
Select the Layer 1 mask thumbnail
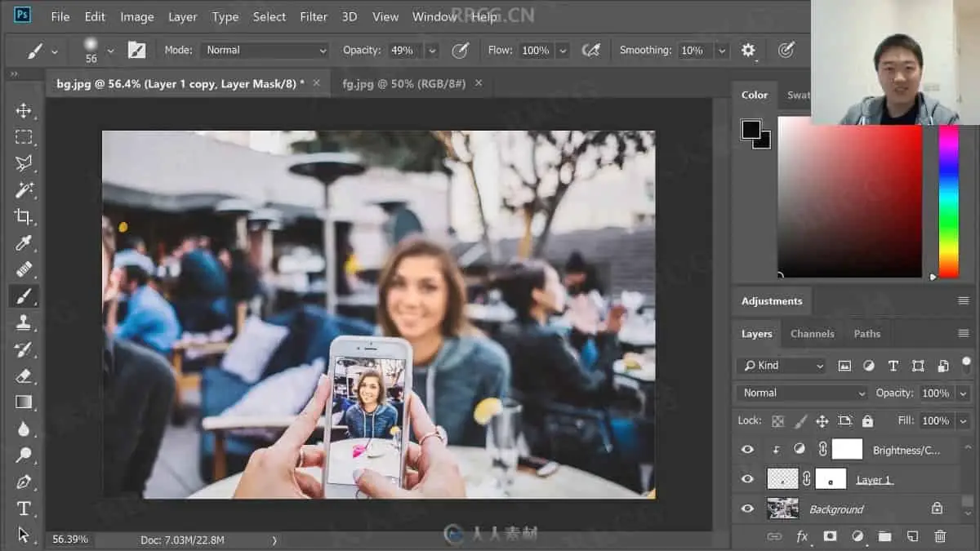831,479
